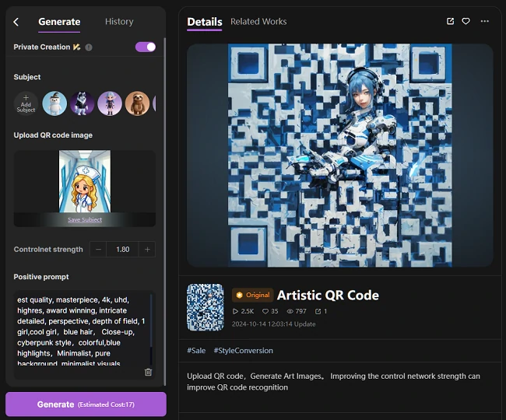Click the Controlnet strength label
The height and width of the screenshot is (420, 506).
coord(48,250)
